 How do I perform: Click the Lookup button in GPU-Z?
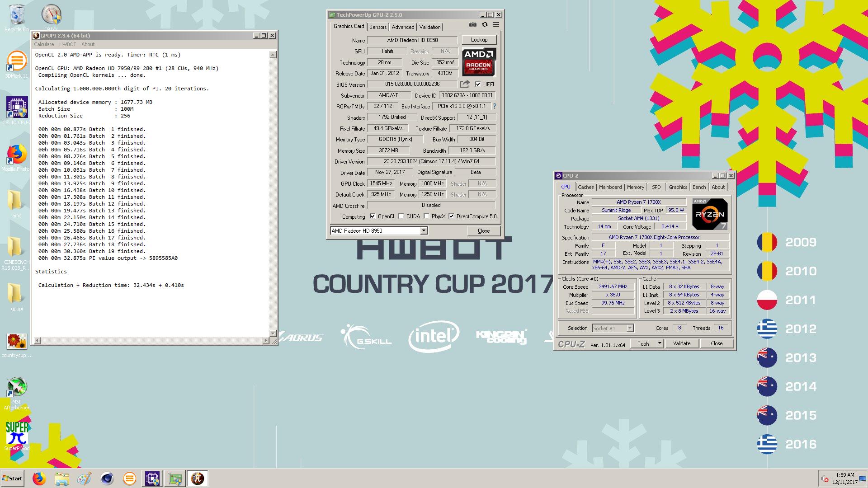point(479,40)
